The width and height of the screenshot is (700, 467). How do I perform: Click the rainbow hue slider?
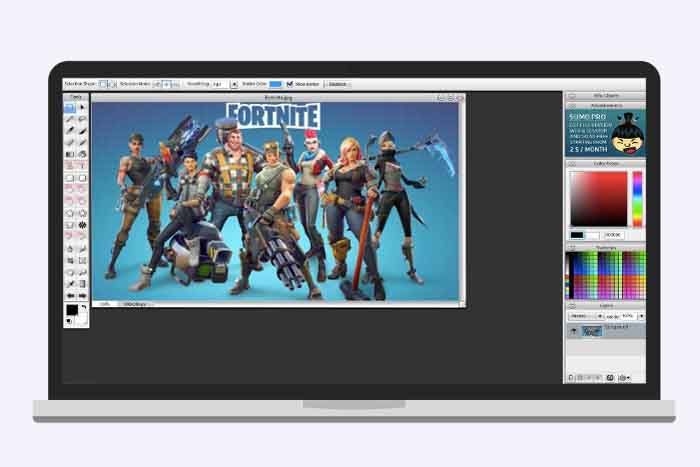pos(637,199)
